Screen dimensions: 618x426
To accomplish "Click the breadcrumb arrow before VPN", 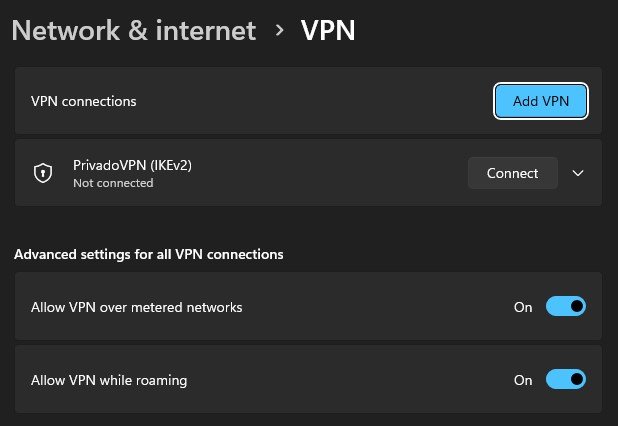I will click(279, 30).
